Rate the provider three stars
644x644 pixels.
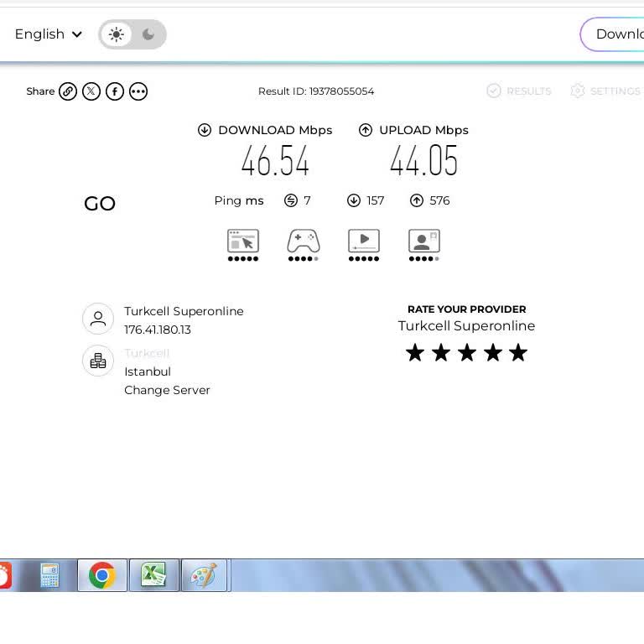click(x=467, y=353)
